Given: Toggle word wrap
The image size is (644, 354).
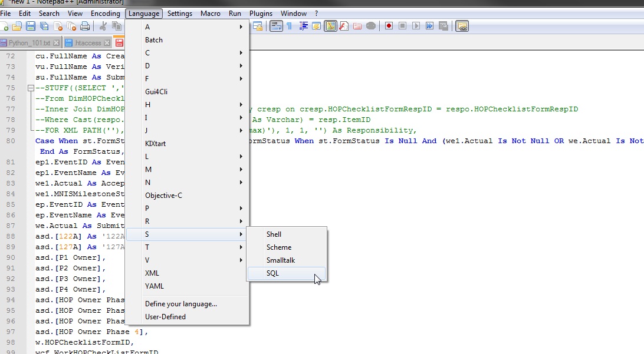Looking at the screenshot, I should tap(275, 26).
